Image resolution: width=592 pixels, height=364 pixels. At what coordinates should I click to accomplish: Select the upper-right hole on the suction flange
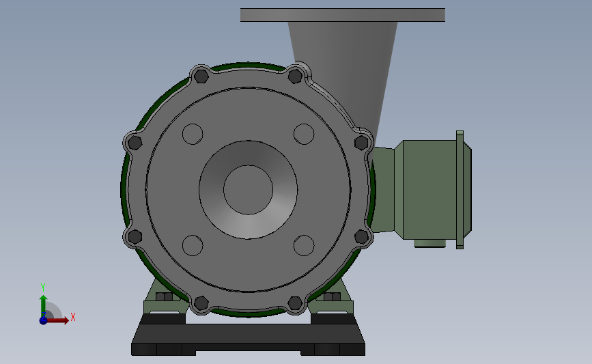pos(304,134)
